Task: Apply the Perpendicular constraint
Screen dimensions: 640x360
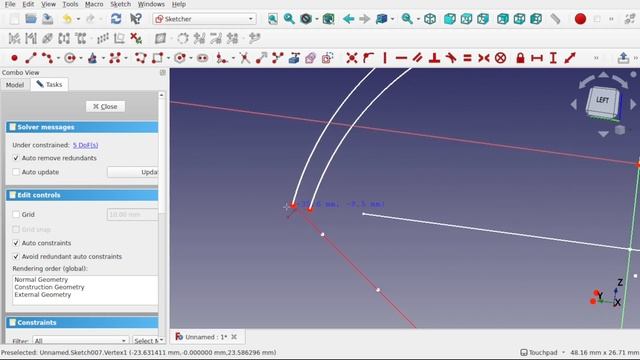Action: point(434,58)
